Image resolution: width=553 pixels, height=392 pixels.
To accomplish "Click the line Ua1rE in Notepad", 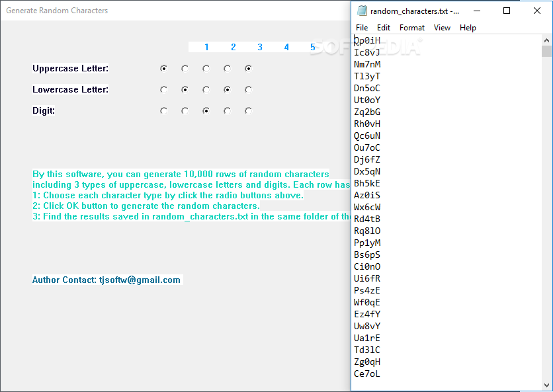I will click(367, 338).
